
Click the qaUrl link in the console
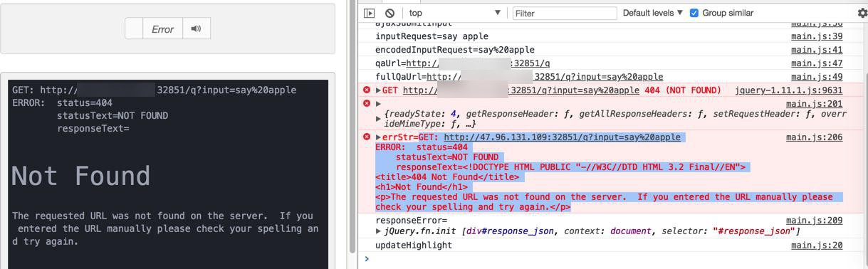[x=478, y=63]
